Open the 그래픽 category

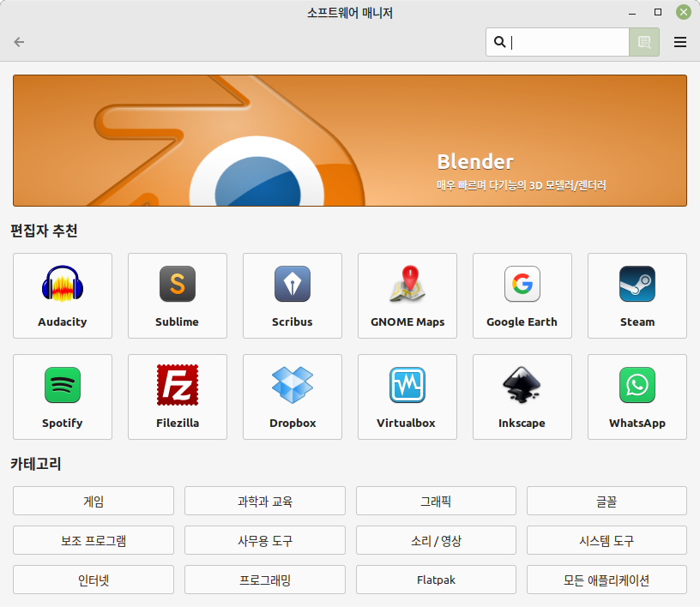tap(436, 501)
